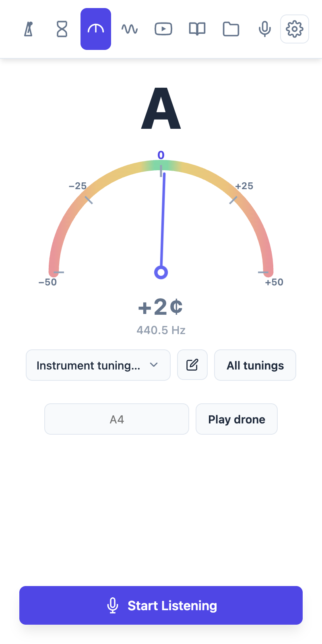
Task: Click the detected note letter A
Action: pos(161,109)
